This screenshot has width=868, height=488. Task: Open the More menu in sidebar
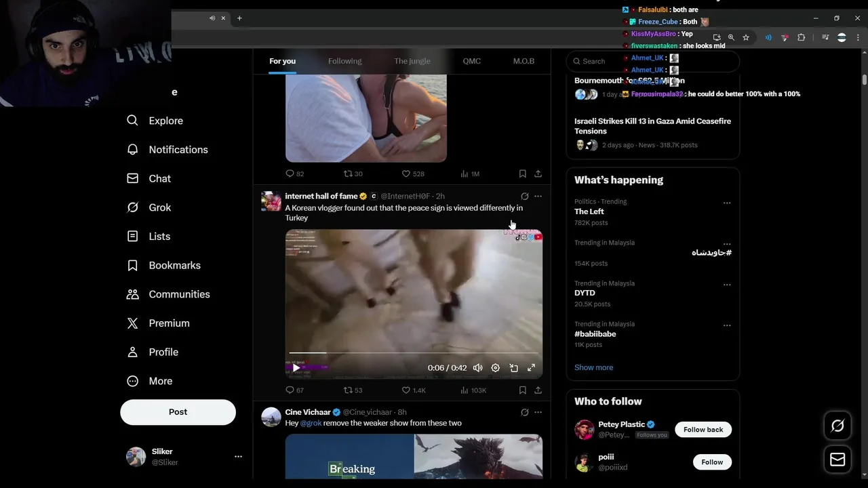[151, 381]
